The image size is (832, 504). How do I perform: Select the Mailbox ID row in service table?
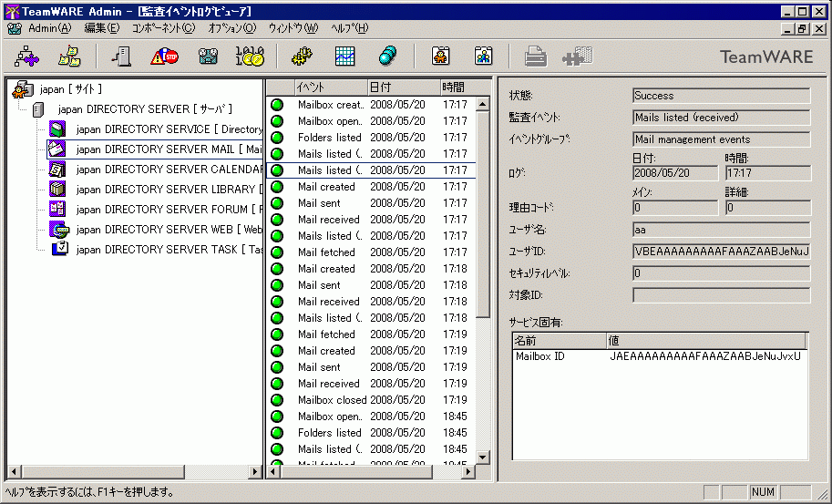[660, 356]
